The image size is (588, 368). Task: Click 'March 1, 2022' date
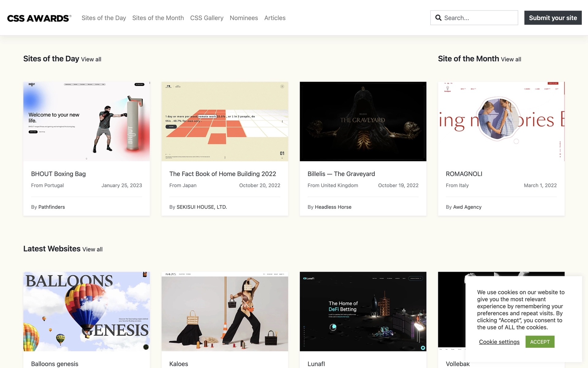click(540, 186)
